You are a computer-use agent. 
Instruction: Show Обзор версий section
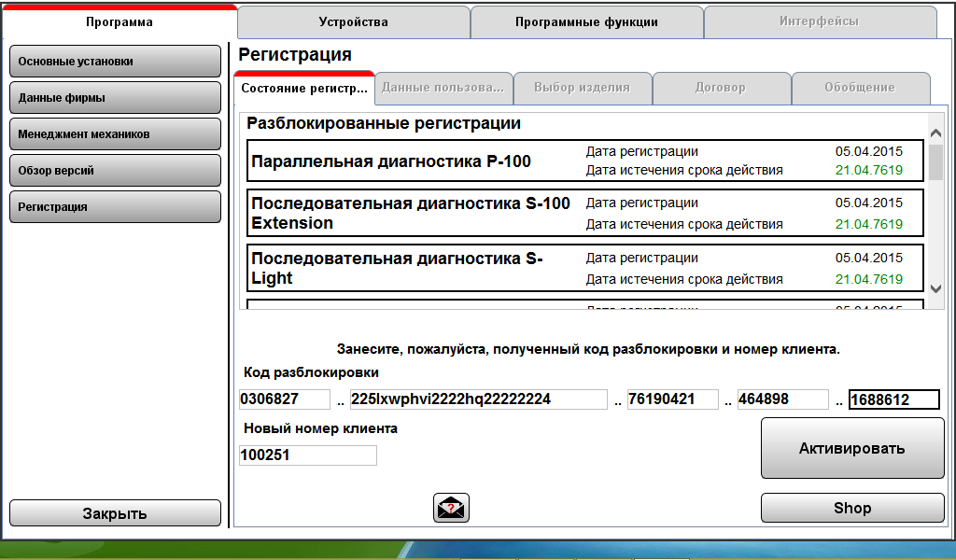tap(115, 171)
